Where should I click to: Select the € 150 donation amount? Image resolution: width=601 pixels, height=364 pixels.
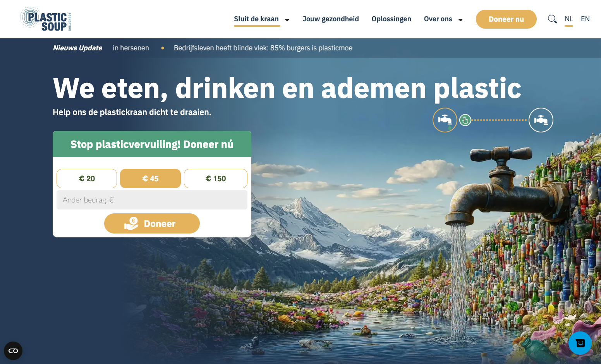click(x=216, y=179)
